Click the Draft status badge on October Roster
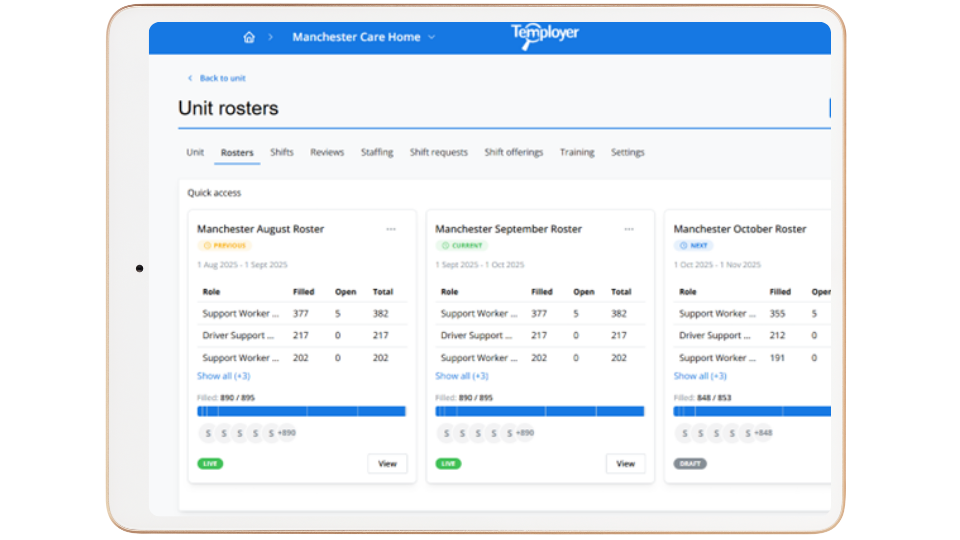960x540 pixels. click(689, 464)
